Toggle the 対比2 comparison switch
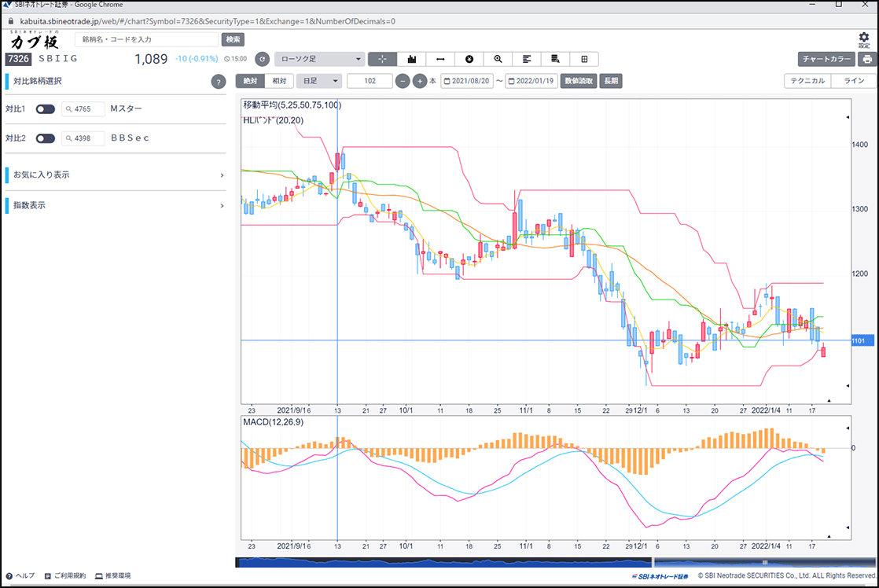 click(46, 138)
